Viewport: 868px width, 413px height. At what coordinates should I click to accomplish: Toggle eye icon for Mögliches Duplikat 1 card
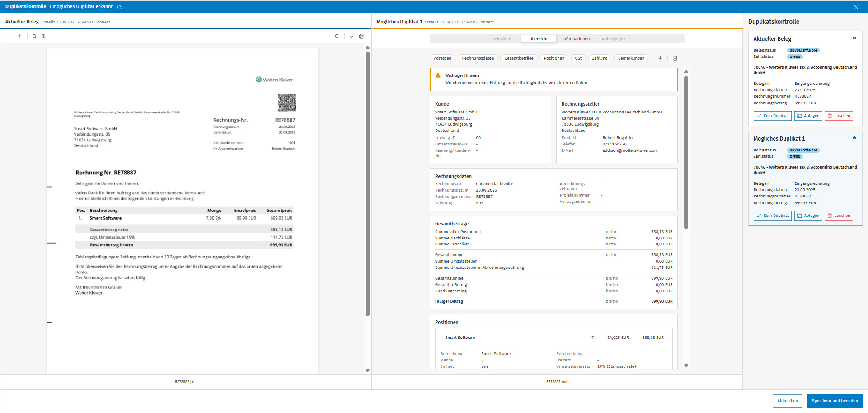(x=854, y=138)
